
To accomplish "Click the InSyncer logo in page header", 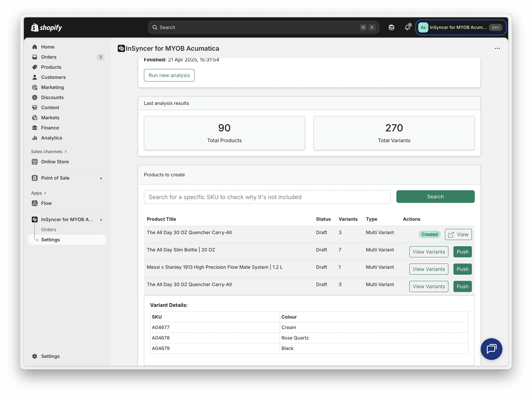I will coord(121,48).
